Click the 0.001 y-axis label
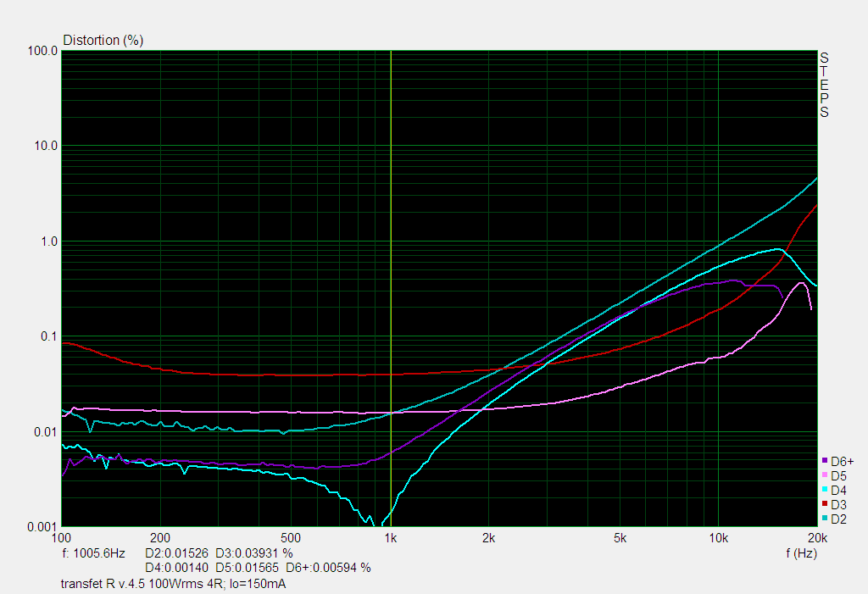 pyautogui.click(x=42, y=526)
